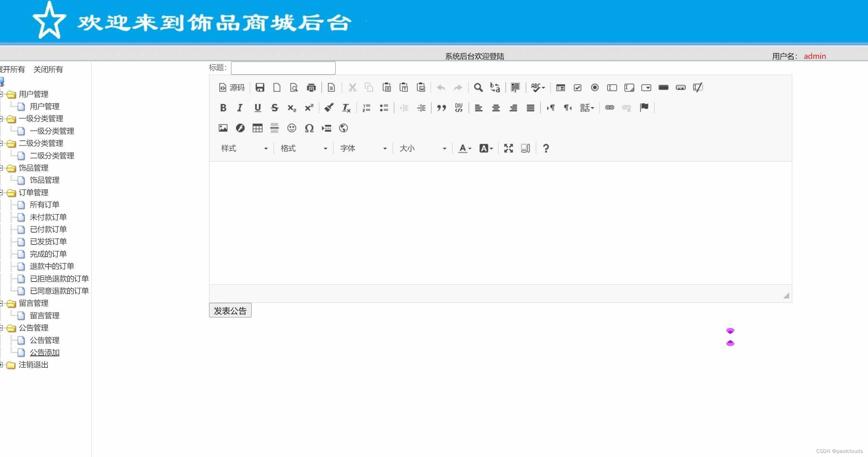
Task: Insert a special character (Ω)
Action: pos(309,128)
